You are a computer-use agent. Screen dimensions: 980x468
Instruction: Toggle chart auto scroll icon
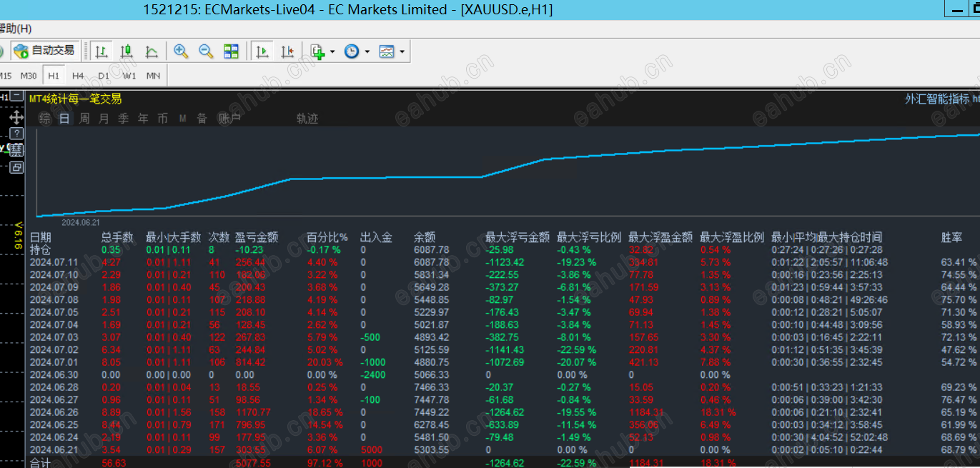click(262, 51)
